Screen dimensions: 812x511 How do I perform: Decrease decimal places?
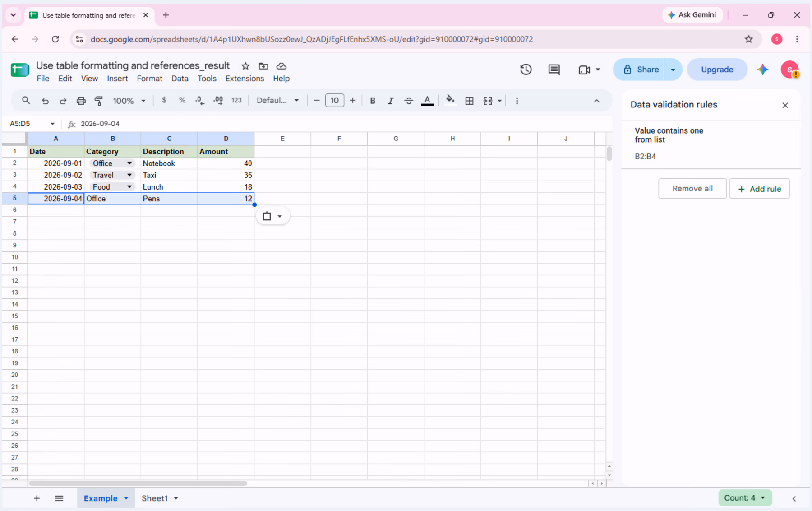[x=200, y=101]
